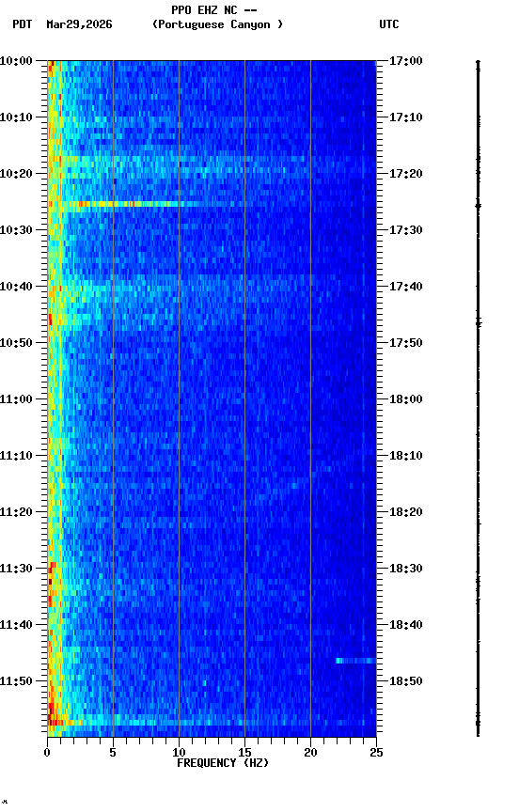Click the 11:30 PDT time label
Viewport: 519px width, 812px height.
tap(16, 570)
